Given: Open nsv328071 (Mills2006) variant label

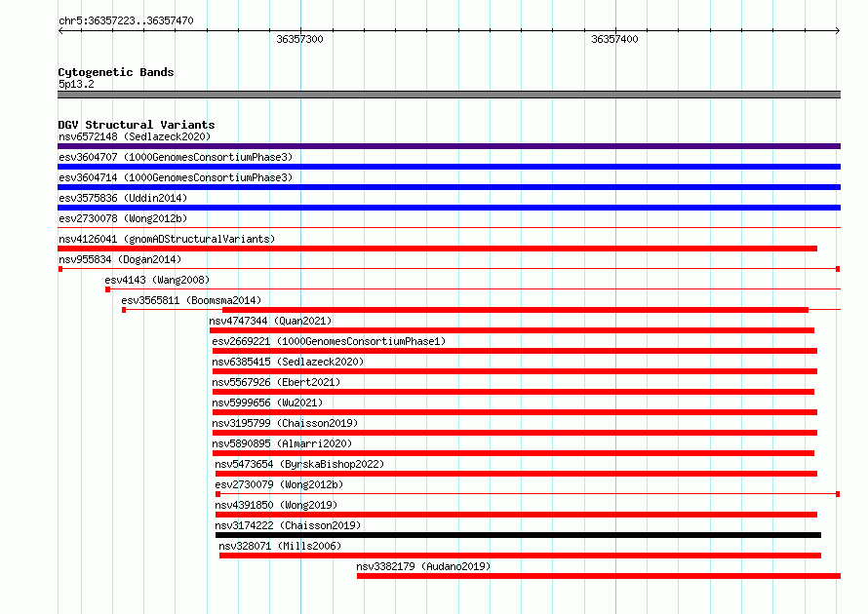Looking at the screenshot, I should coord(280,546).
